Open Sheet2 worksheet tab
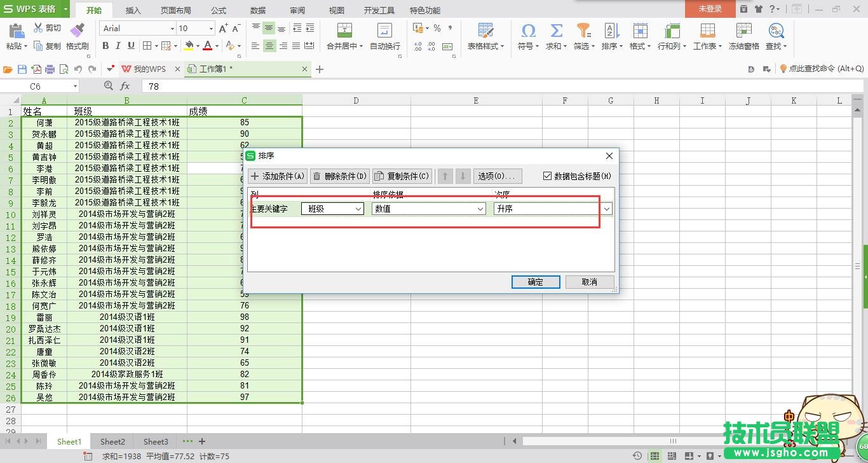Screen dimensions: 868x463 click(112, 441)
